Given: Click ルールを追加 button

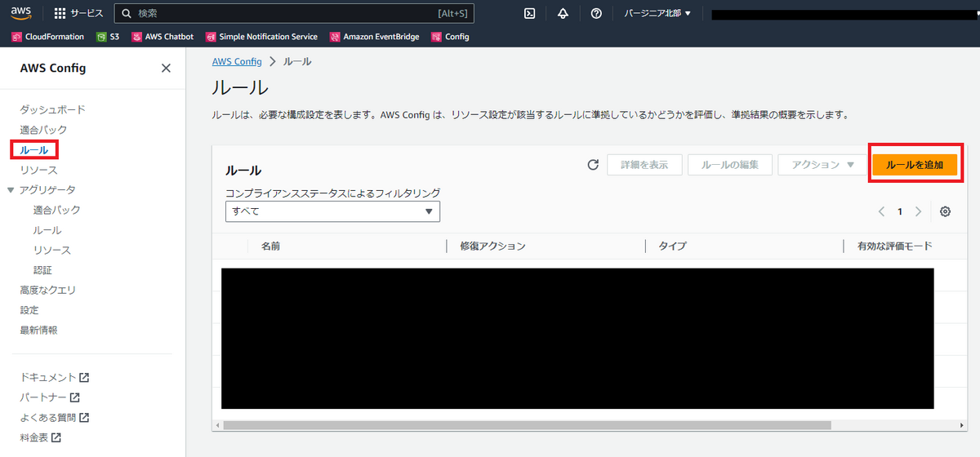Looking at the screenshot, I should 915,165.
